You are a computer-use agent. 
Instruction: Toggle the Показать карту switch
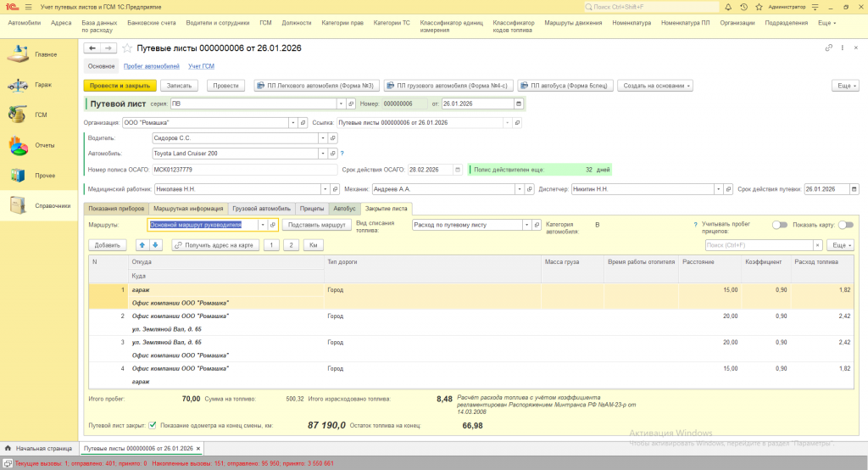(845, 225)
